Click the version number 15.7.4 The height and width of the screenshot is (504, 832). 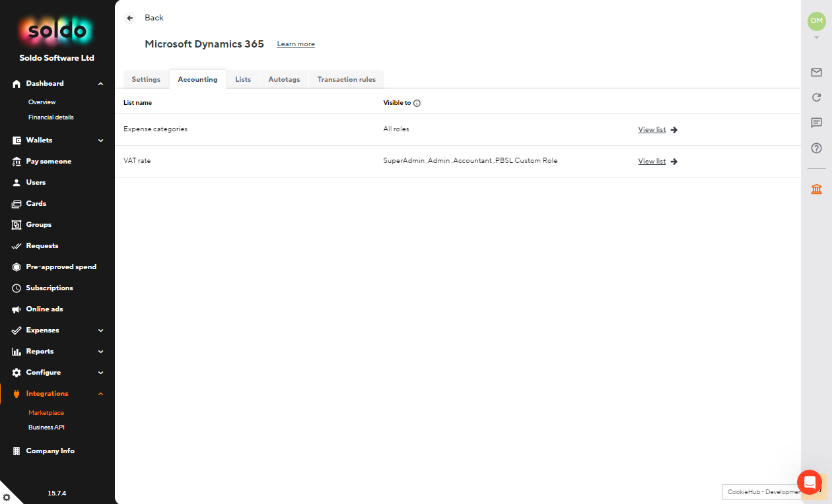[57, 493]
